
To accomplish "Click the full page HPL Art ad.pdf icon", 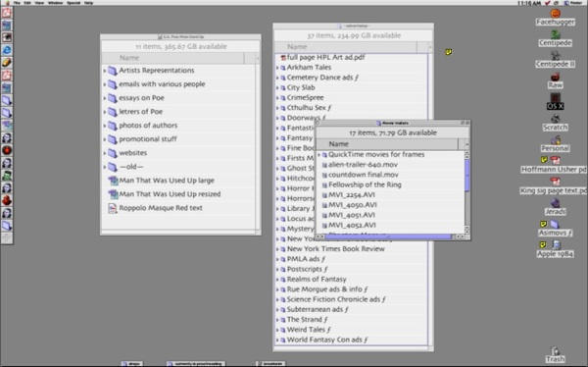I will coord(283,58).
